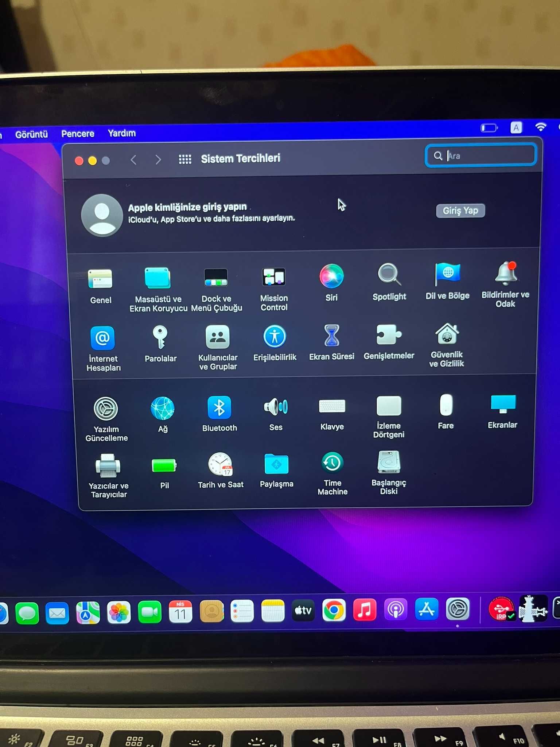Open the Pencere menu

78,134
